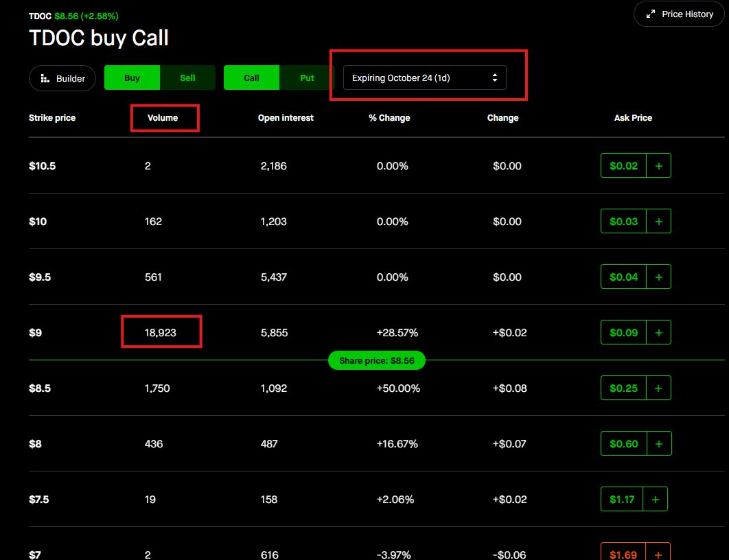This screenshot has width=729, height=560.
Task: Add the $7.5 strike with plus icon
Action: [x=655, y=499]
